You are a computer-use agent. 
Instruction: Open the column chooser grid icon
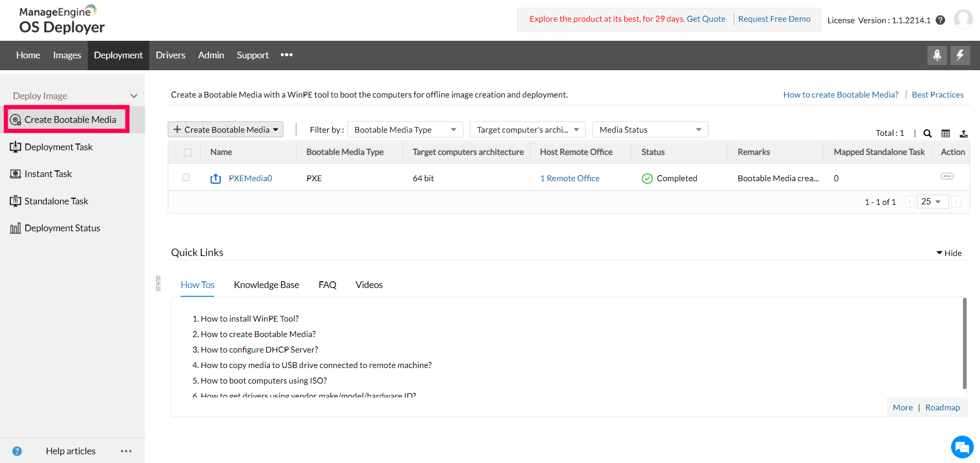(x=945, y=133)
